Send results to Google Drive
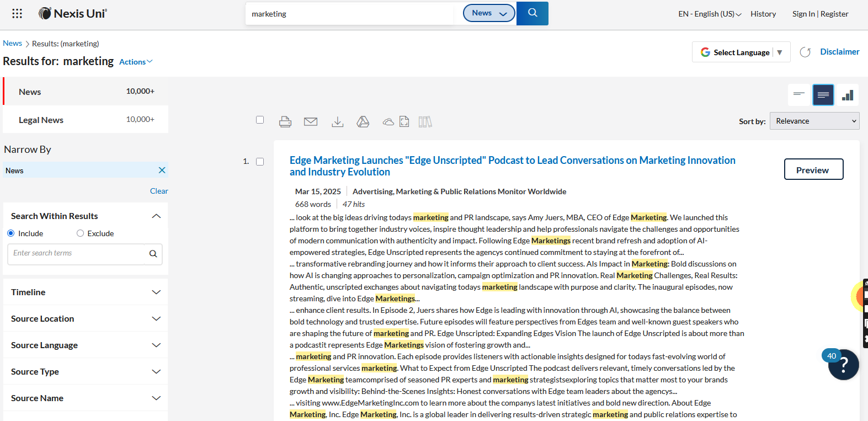 click(x=363, y=122)
